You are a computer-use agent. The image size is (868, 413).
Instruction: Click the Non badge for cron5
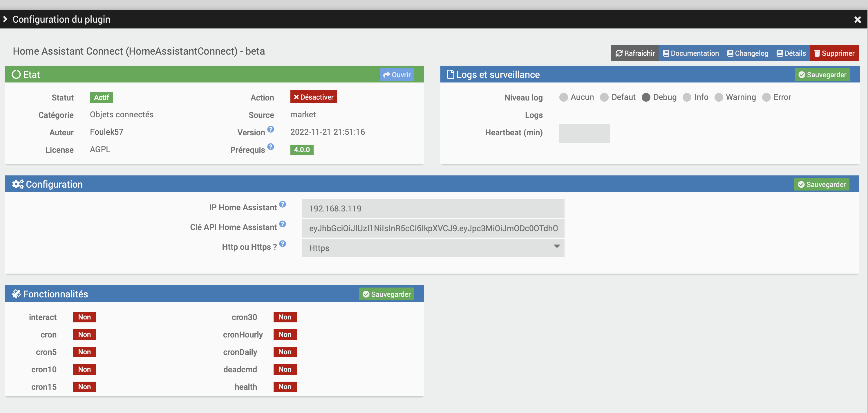85,352
